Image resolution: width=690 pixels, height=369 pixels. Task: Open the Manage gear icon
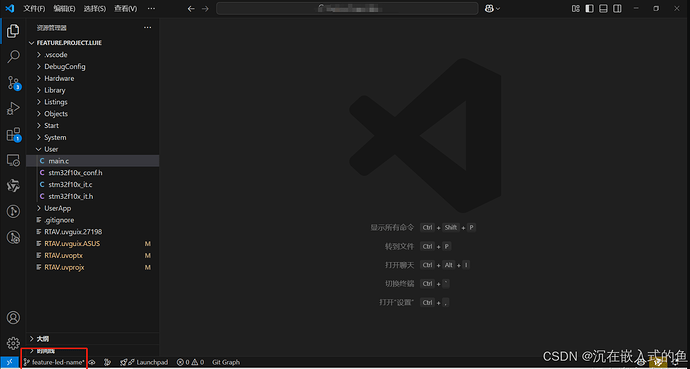(x=13, y=343)
